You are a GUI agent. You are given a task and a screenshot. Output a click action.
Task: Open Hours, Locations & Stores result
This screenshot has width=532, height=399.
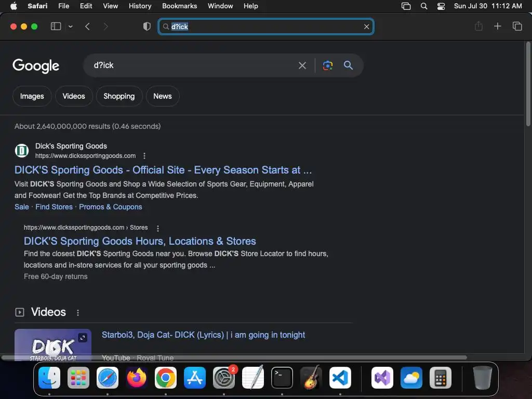click(140, 241)
